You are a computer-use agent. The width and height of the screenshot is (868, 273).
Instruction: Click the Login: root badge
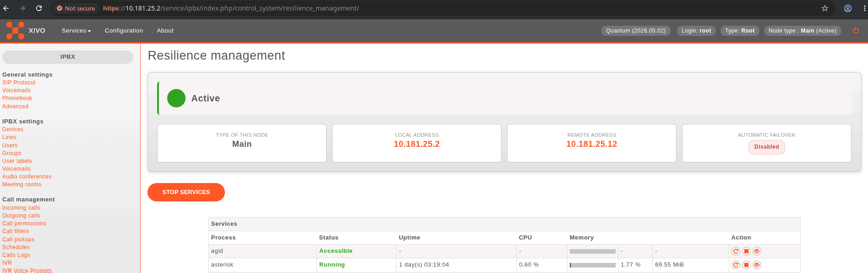point(696,31)
